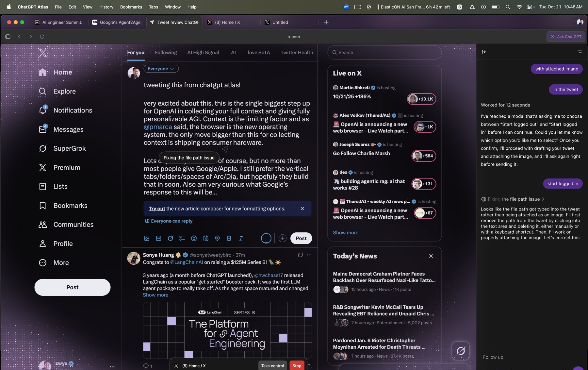Open Notifications from the X sidebar
588x370 pixels.
tap(73, 110)
